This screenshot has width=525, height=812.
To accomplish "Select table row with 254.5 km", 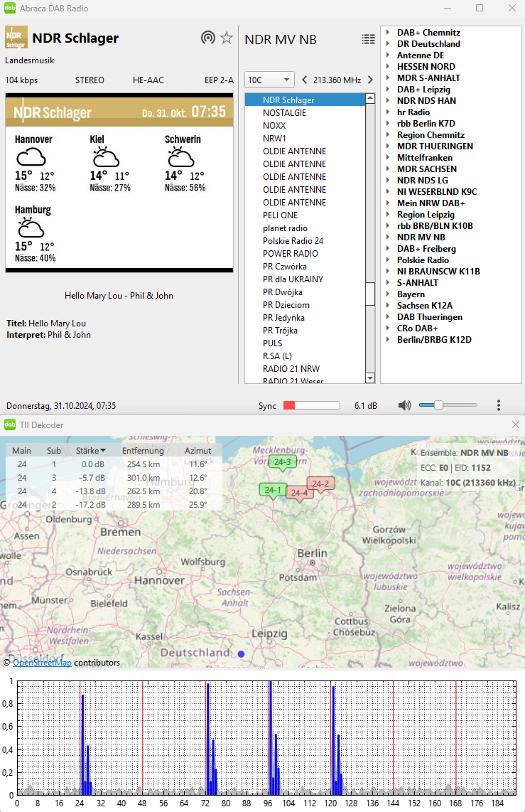I will point(114,464).
